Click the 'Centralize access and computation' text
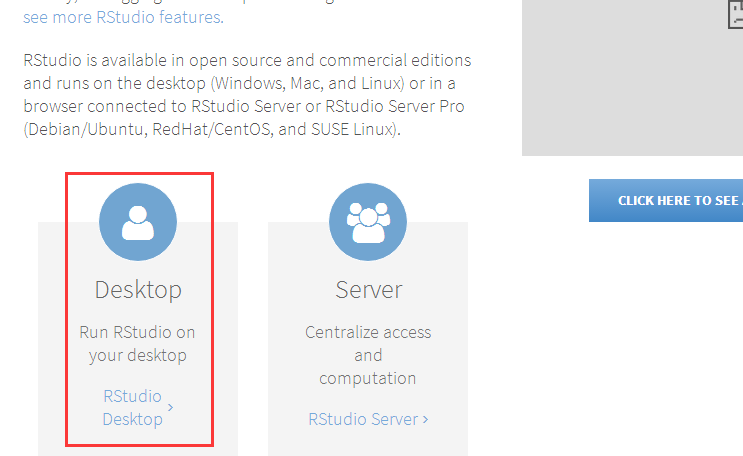Image resolution: width=743 pixels, height=456 pixels. [x=368, y=355]
